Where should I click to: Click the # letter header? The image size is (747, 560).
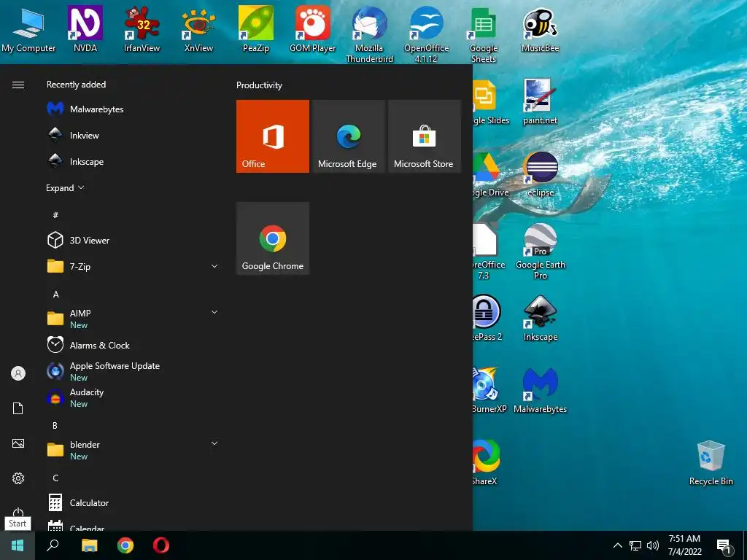point(55,215)
